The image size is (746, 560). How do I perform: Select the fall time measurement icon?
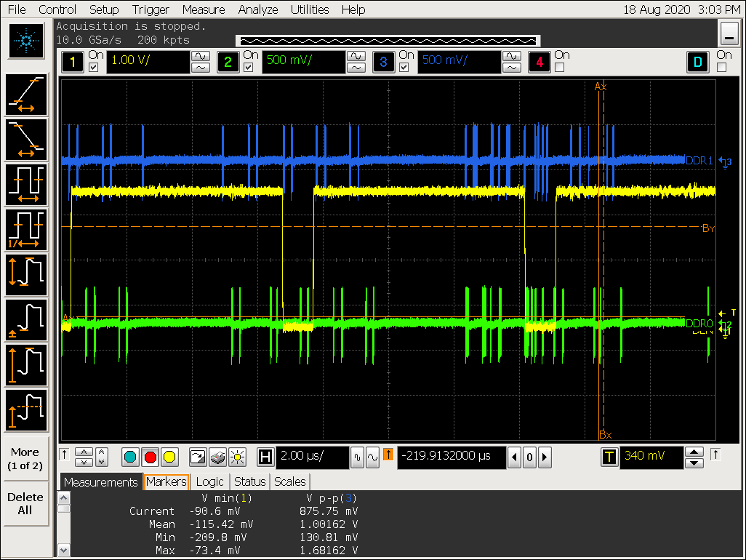[x=26, y=140]
